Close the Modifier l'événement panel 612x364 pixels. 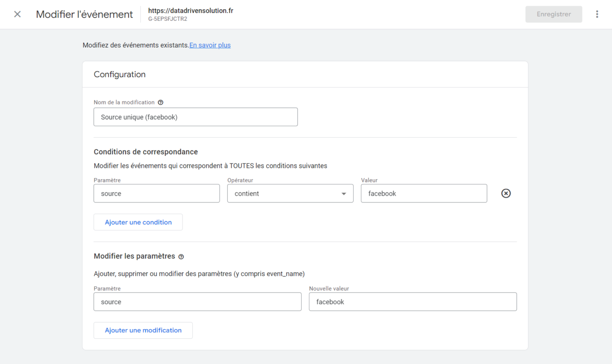coord(17,14)
